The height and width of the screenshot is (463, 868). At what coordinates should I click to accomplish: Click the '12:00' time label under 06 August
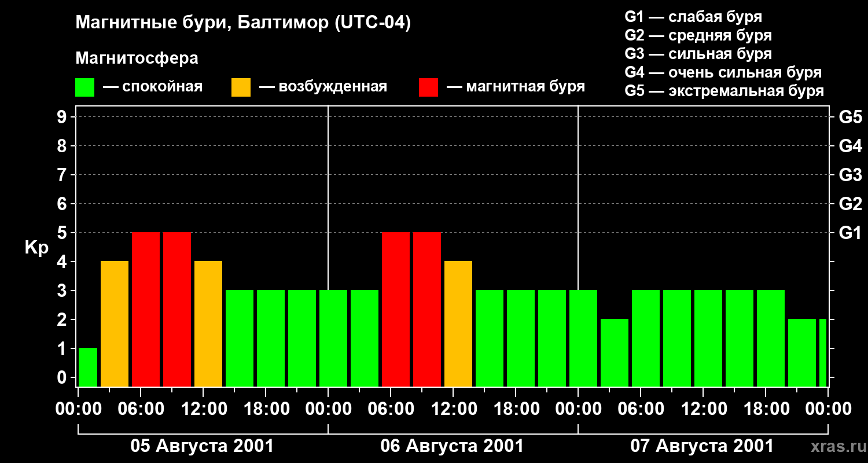453,409
